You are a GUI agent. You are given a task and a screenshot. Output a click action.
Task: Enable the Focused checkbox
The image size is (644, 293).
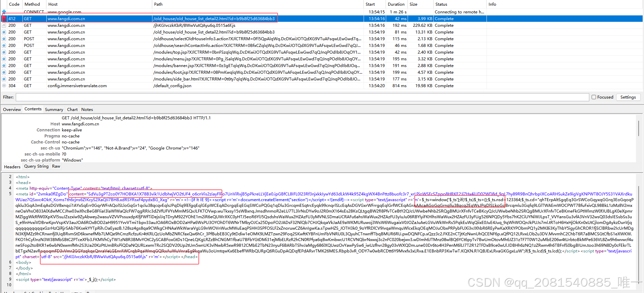coord(594,97)
